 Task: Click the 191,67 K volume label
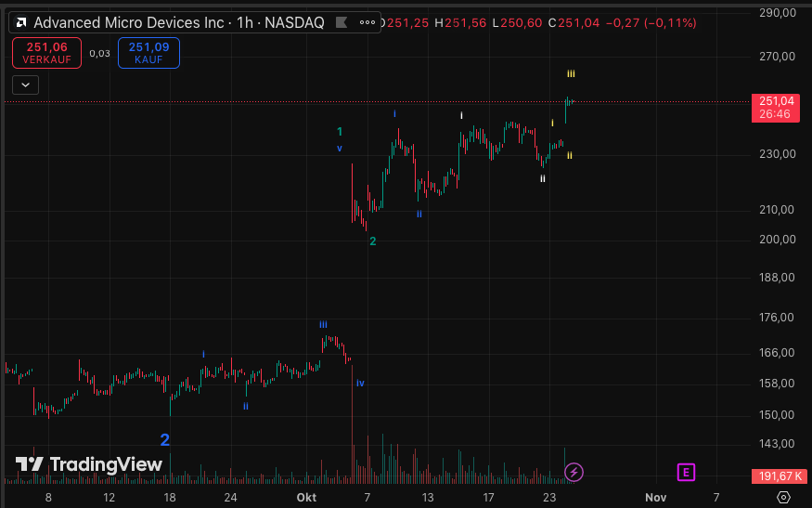[x=776, y=475]
